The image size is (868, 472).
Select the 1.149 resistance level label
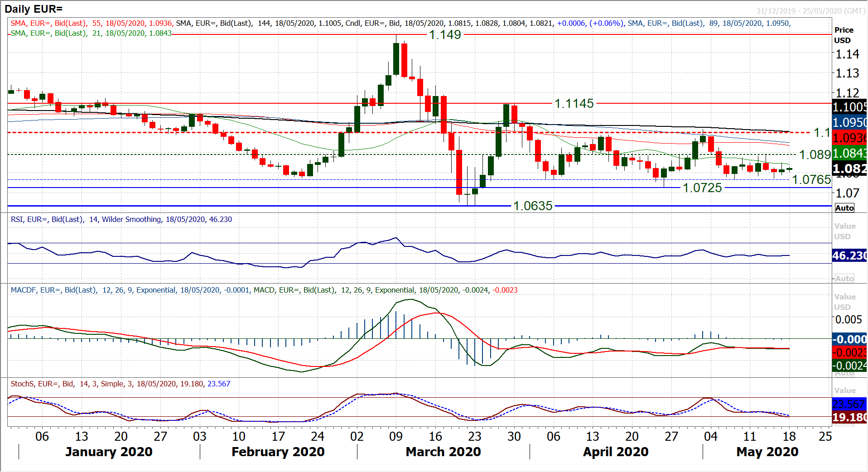tap(445, 34)
